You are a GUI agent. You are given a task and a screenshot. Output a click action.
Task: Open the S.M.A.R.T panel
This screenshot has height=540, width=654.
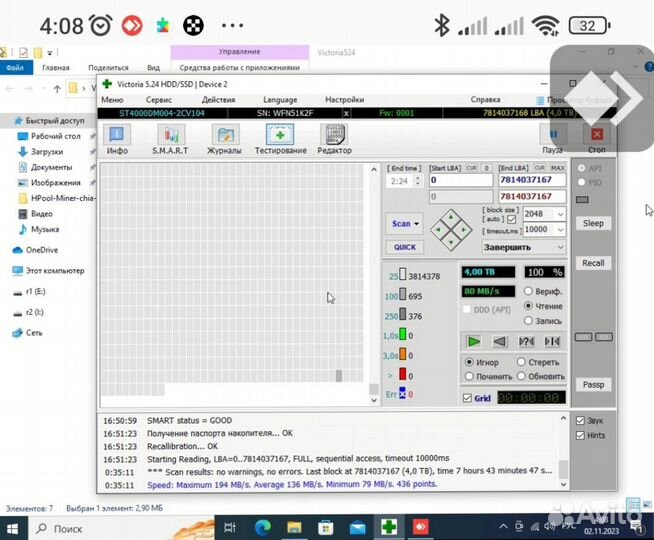tap(170, 139)
